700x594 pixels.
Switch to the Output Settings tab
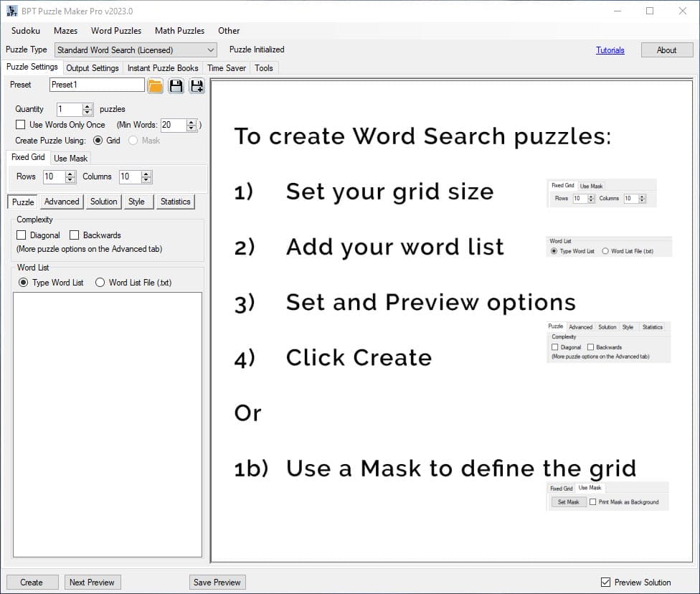pyautogui.click(x=93, y=68)
